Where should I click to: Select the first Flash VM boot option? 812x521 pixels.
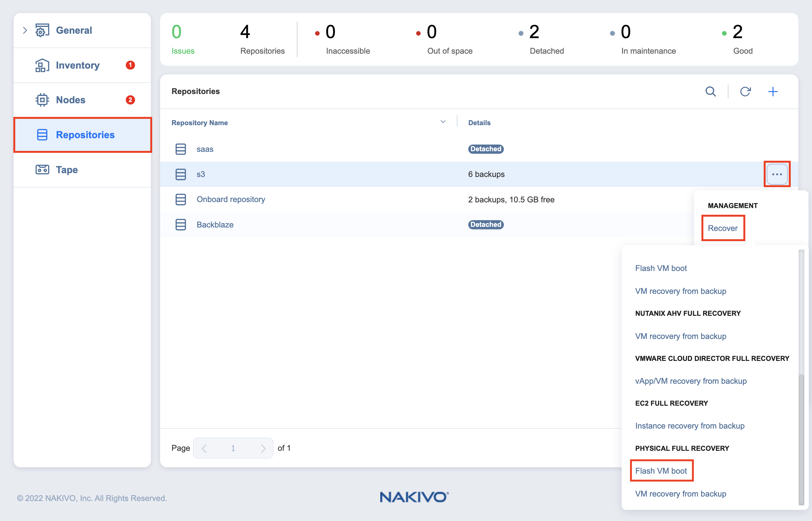(x=661, y=268)
